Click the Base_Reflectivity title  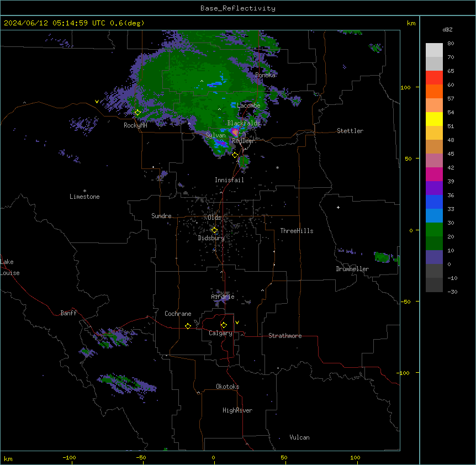(x=238, y=8)
